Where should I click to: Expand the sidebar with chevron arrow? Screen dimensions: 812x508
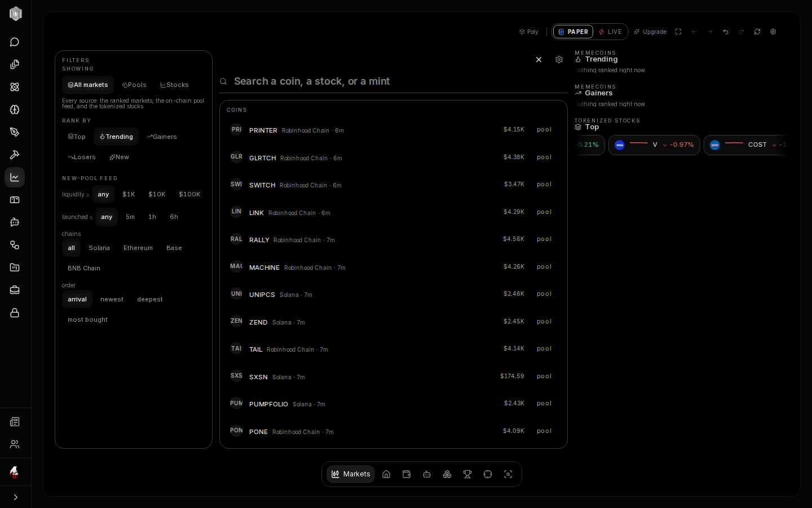(15, 497)
